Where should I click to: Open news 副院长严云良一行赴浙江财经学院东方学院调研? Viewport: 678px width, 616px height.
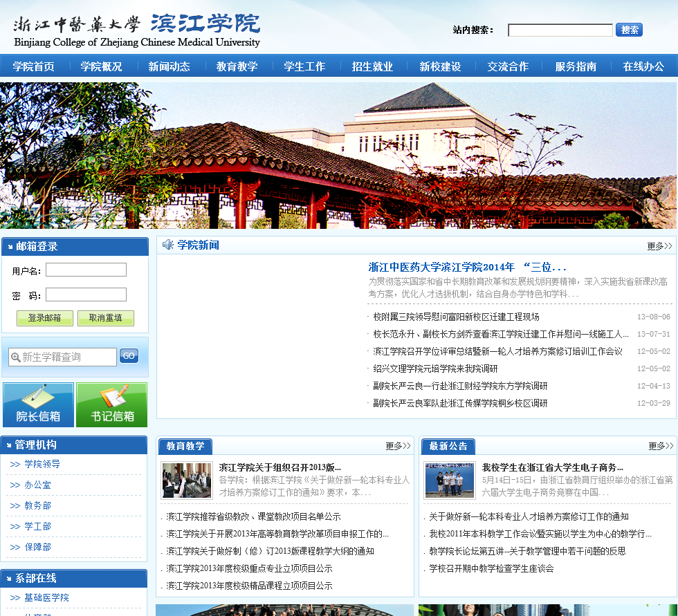tap(460, 386)
